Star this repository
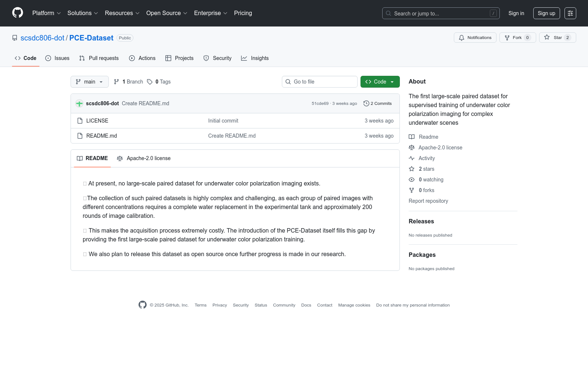588x368 pixels. click(x=557, y=38)
